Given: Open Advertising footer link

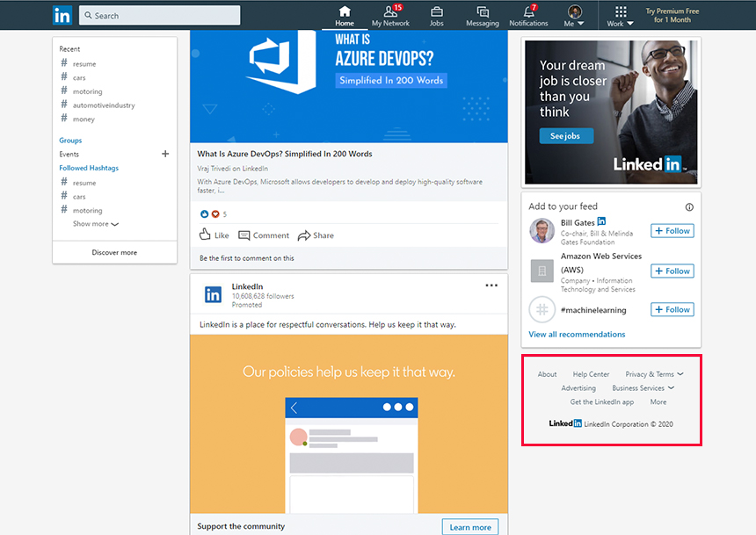Looking at the screenshot, I should point(578,388).
